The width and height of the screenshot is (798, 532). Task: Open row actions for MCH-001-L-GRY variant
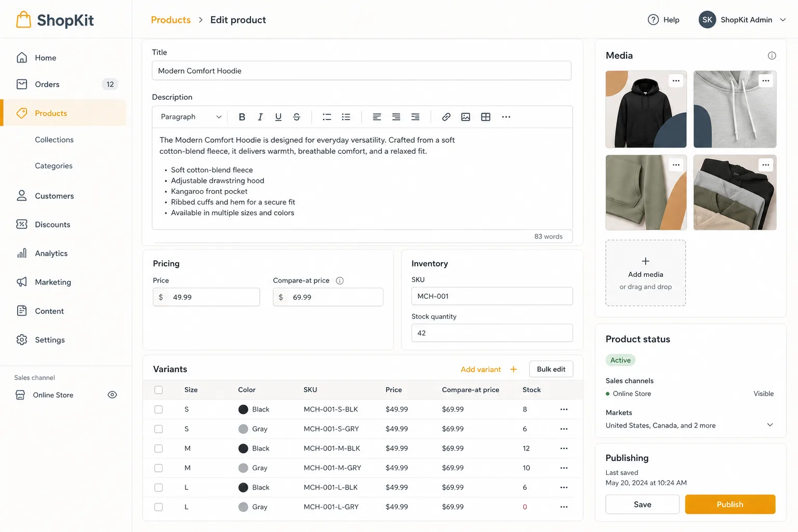coord(564,507)
